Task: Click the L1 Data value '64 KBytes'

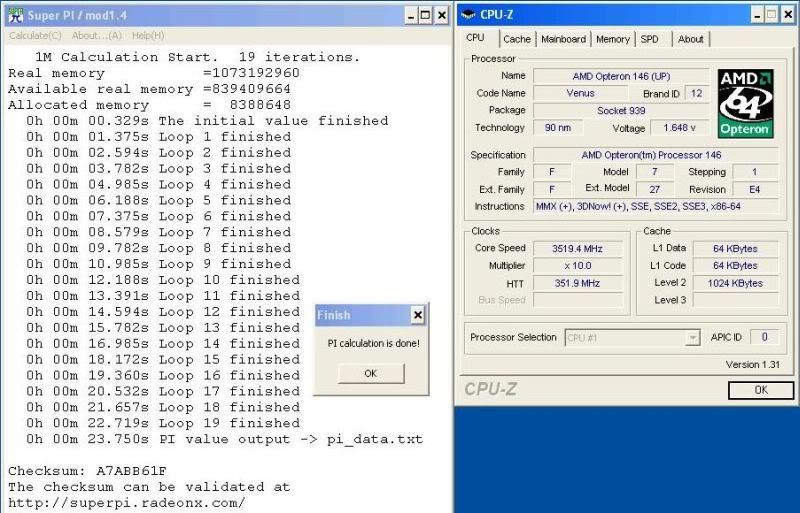Action: coord(735,249)
